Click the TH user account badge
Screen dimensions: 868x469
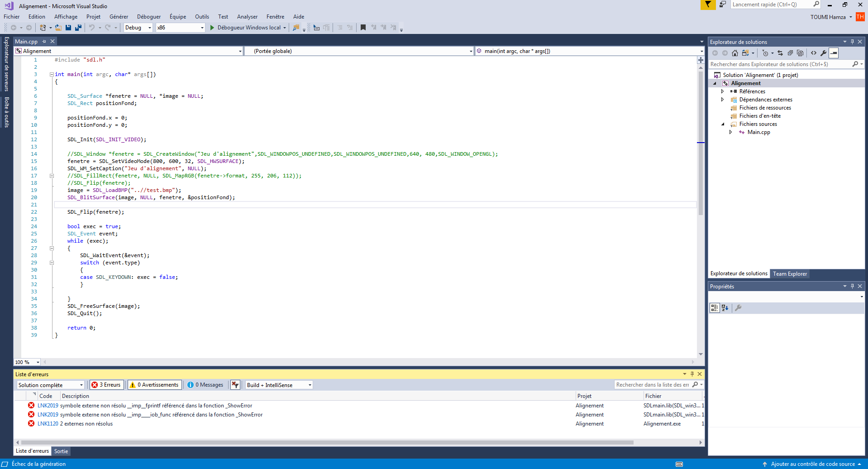[860, 17]
